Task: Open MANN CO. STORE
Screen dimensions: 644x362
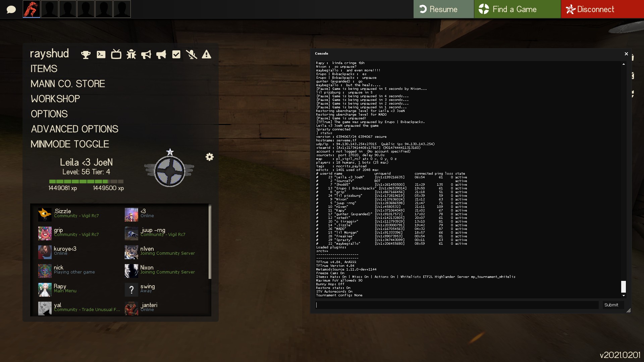Action: click(x=68, y=84)
